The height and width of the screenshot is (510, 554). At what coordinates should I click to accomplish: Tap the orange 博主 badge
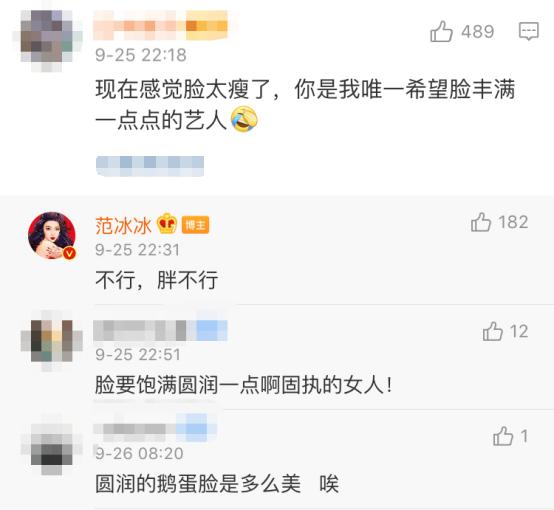pyautogui.click(x=195, y=225)
